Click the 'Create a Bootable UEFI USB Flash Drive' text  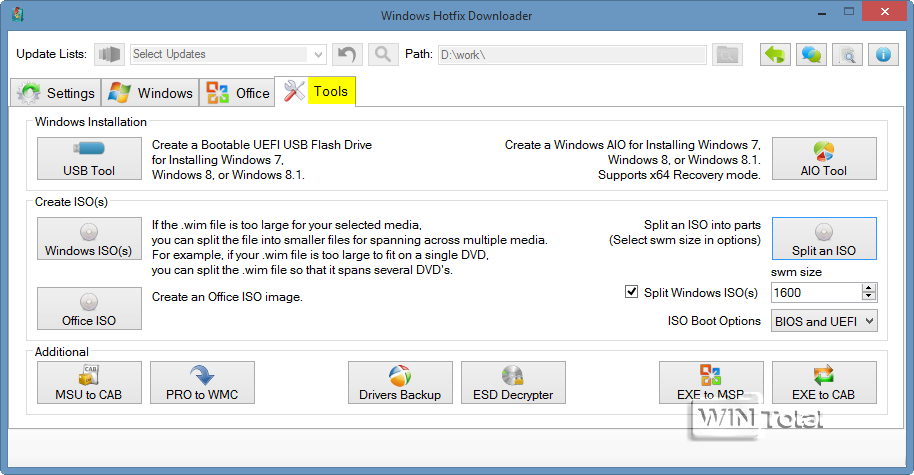click(x=262, y=145)
